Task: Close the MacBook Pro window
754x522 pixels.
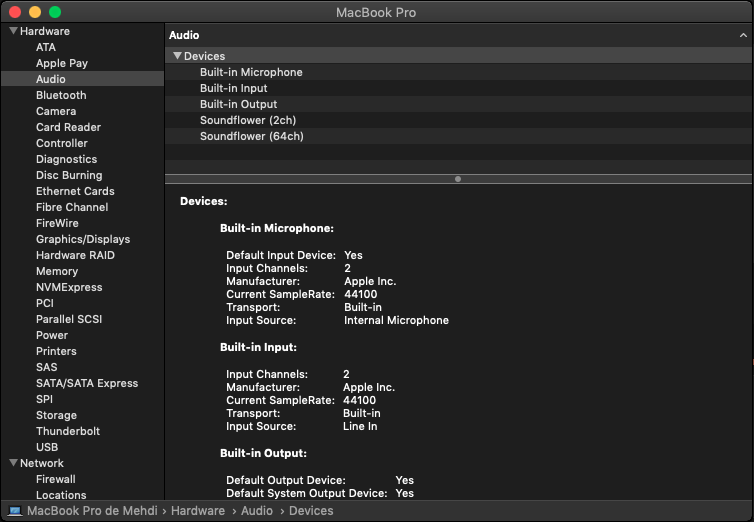Action: click(15, 12)
